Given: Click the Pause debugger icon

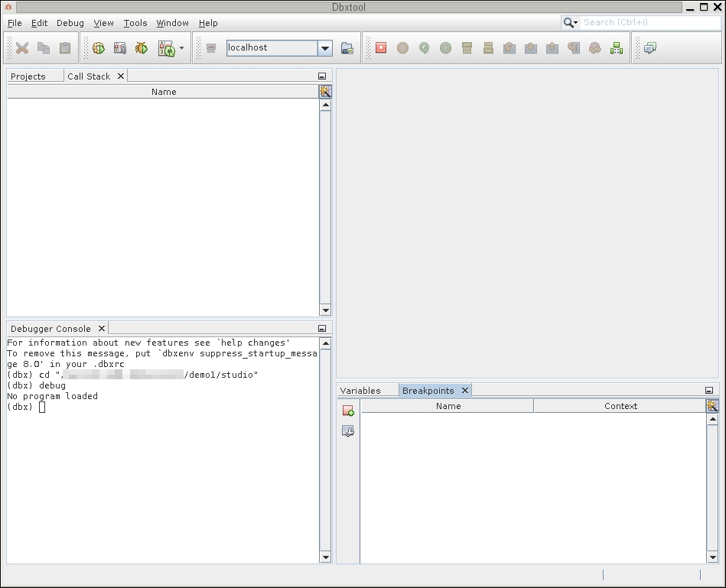Looking at the screenshot, I should tap(403, 47).
